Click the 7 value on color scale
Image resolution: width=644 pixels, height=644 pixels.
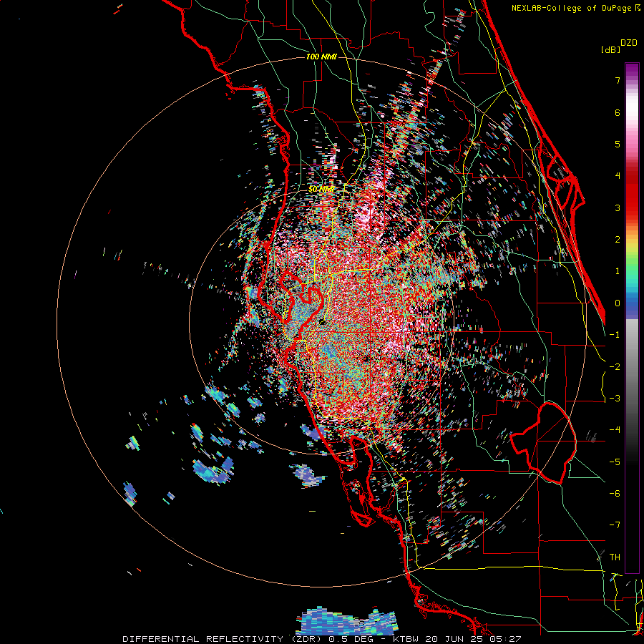(x=618, y=80)
